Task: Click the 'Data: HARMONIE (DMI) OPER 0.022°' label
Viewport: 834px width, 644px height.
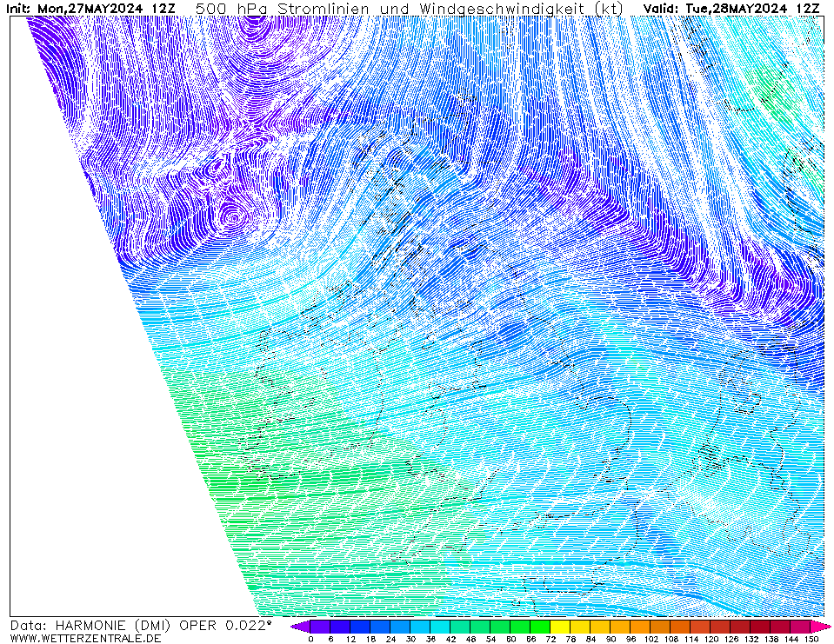Action: tap(141, 626)
